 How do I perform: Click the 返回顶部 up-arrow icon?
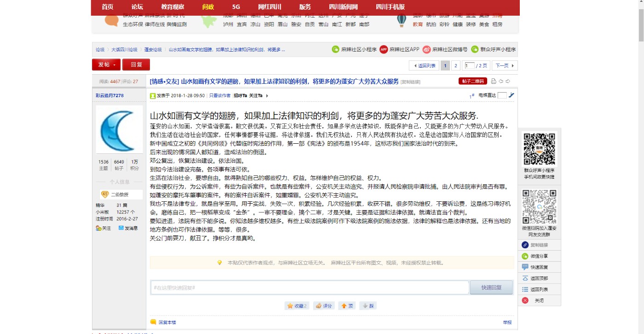(525, 278)
